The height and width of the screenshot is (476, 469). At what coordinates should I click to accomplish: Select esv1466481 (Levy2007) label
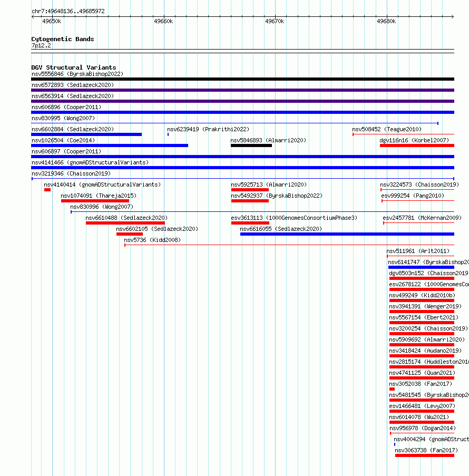pyautogui.click(x=422, y=406)
